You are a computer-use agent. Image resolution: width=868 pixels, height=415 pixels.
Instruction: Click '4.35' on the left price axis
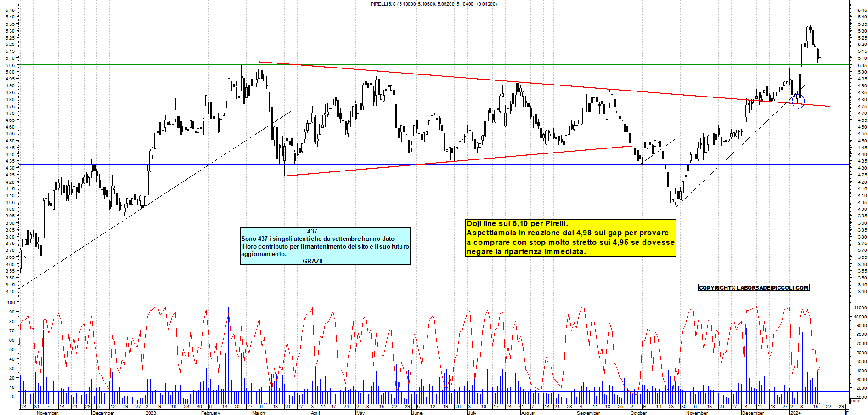click(x=11, y=161)
